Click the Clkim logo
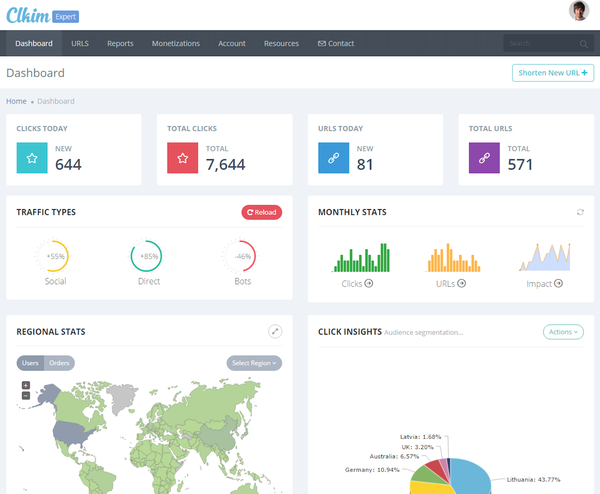The image size is (600, 494). point(28,16)
